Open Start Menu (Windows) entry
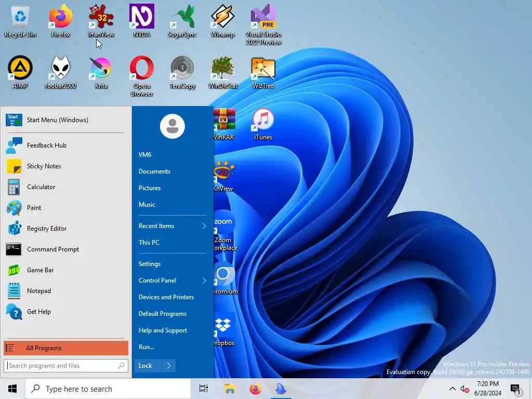The height and width of the screenshot is (399, 532). tap(66, 120)
